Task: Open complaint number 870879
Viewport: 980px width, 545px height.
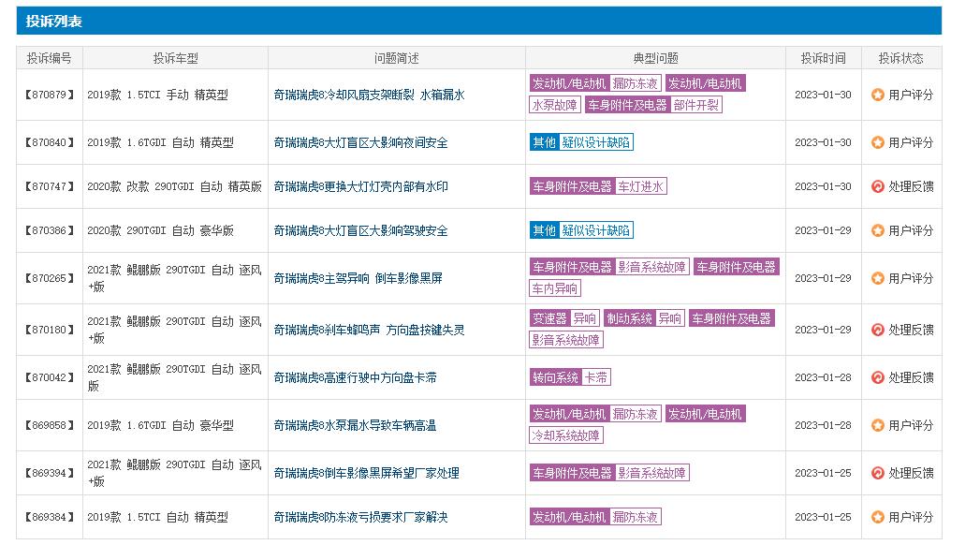Action: pos(49,95)
